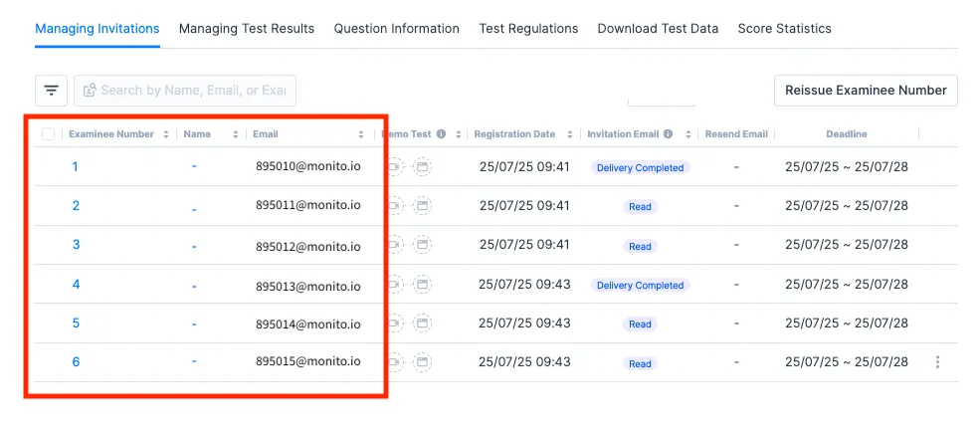Sort by Registration Date column arrows
Image resolution: width=980 pixels, height=427 pixels.
pos(569,133)
